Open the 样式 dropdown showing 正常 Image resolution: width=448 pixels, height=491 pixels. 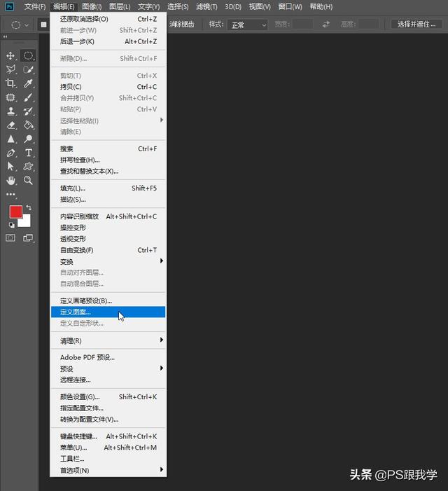pos(248,25)
